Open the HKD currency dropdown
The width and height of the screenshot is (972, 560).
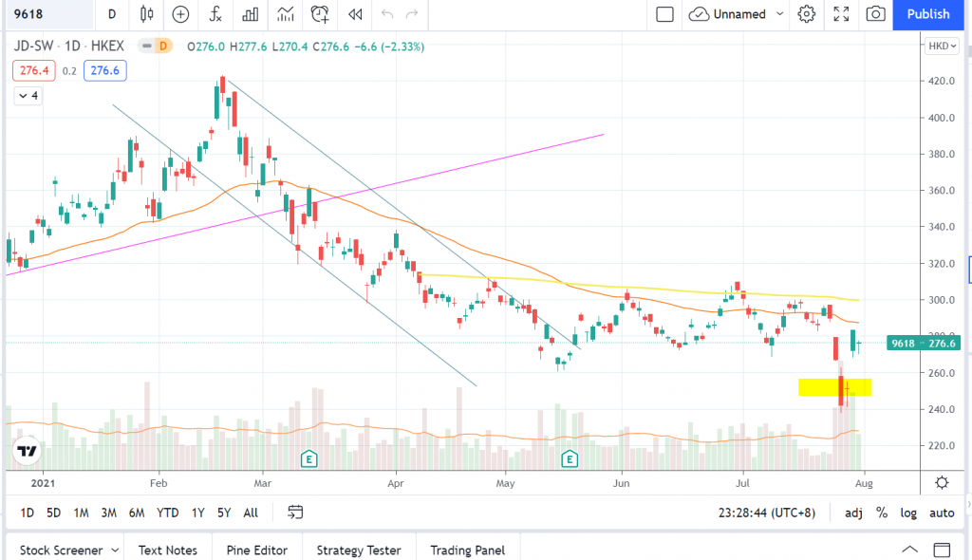941,46
